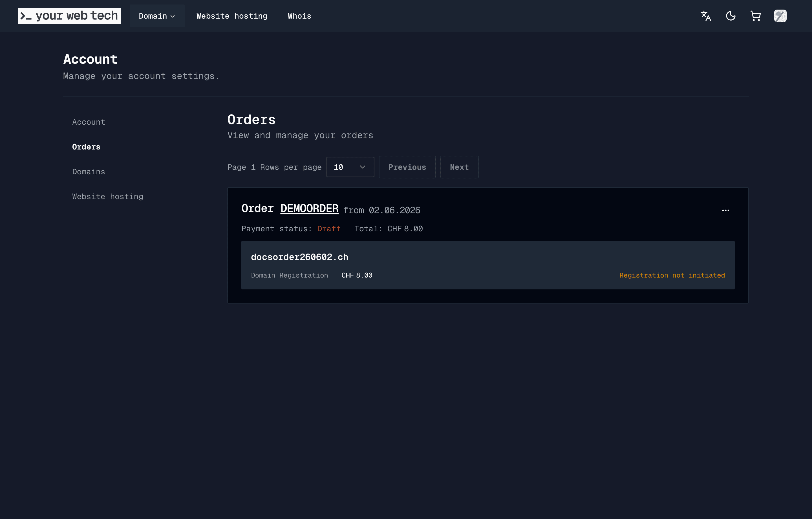The image size is (812, 519).
Task: Toggle dark mode moon icon
Action: [731, 16]
